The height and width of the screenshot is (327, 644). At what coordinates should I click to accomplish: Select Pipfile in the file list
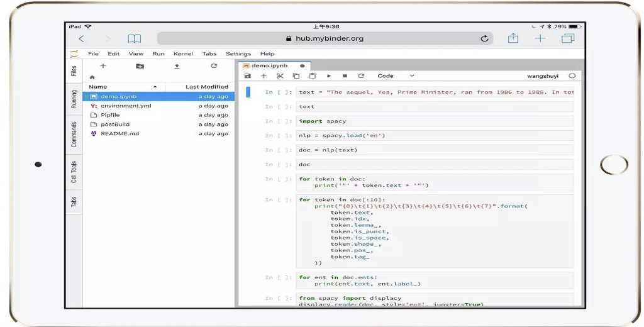[x=159, y=115]
